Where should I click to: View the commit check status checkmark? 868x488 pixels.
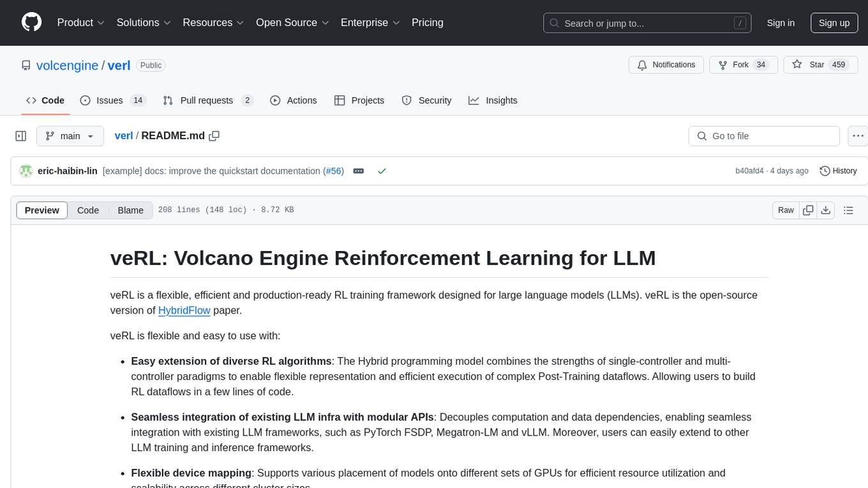point(382,171)
